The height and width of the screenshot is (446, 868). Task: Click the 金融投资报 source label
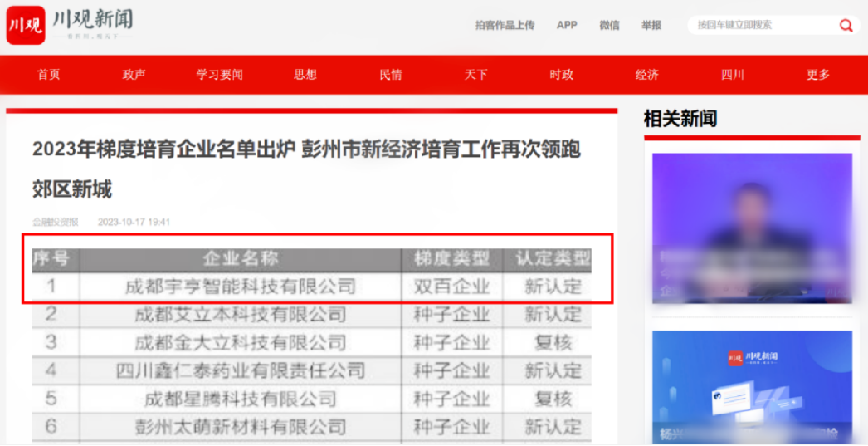point(56,222)
